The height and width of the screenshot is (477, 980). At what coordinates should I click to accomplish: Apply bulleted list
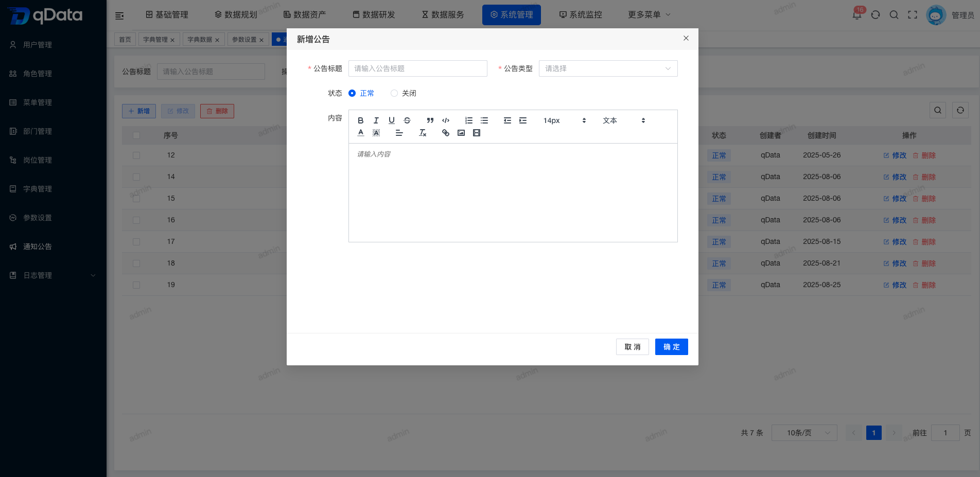click(484, 120)
